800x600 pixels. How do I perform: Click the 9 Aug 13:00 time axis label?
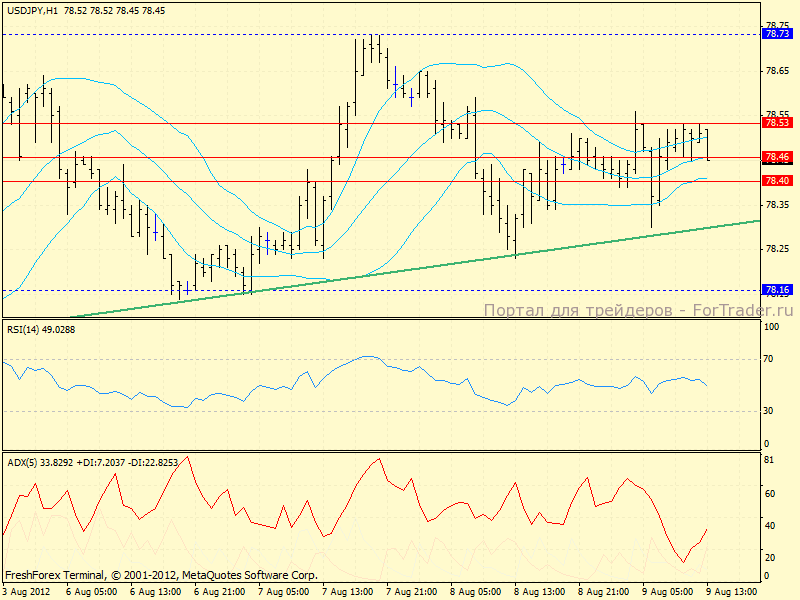[733, 592]
